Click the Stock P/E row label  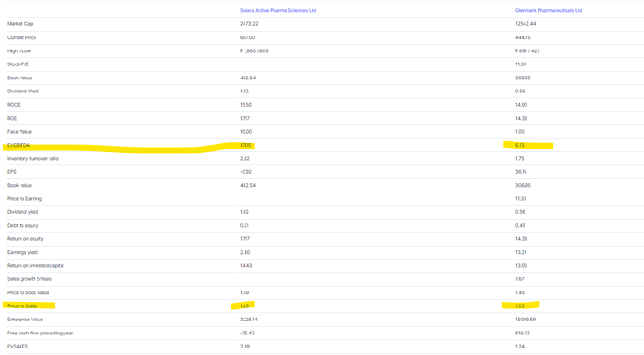(18, 64)
